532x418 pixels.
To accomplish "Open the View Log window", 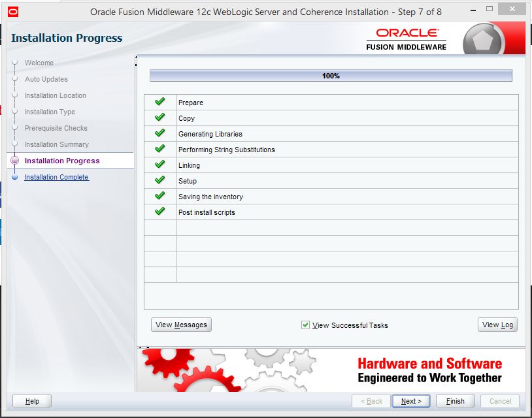I will coord(497,325).
